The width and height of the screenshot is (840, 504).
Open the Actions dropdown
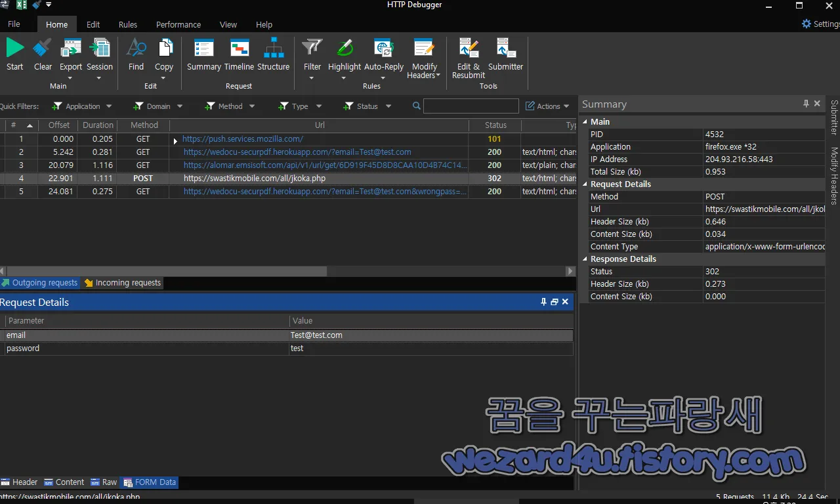point(548,106)
